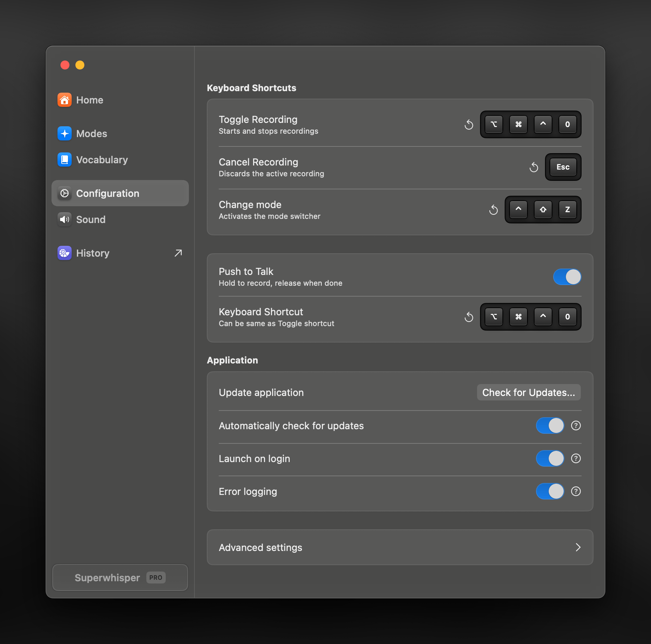Click the 'Keyboard Shortcuts' heading
The width and height of the screenshot is (651, 644).
pyautogui.click(x=251, y=88)
